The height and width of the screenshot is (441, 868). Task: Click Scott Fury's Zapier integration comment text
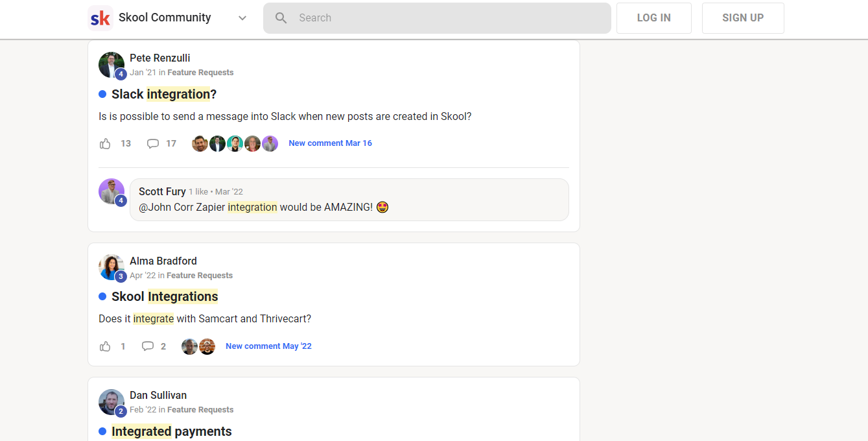(x=263, y=208)
